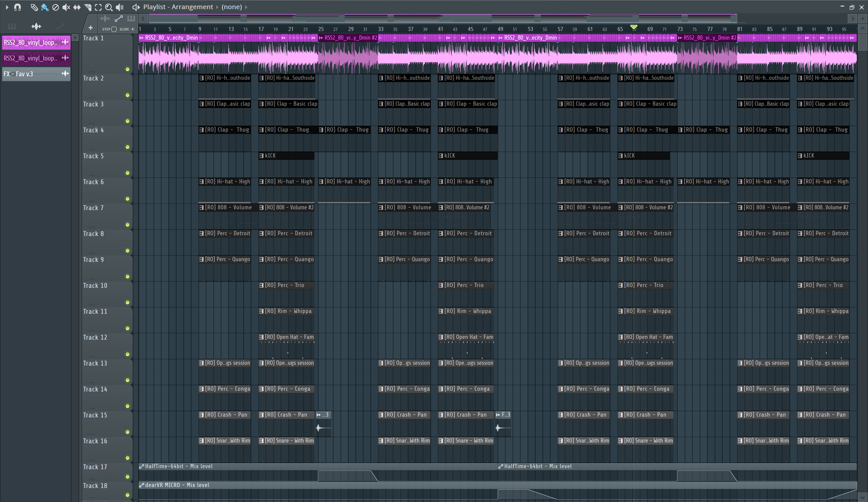Expand arrow after Arrangement label

pyautogui.click(x=217, y=7)
